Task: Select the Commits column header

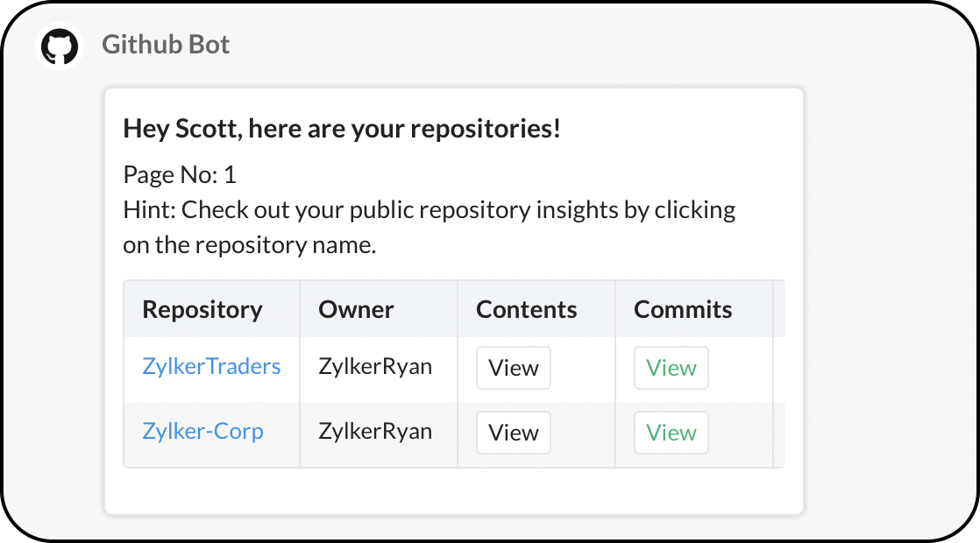Action: coord(683,310)
